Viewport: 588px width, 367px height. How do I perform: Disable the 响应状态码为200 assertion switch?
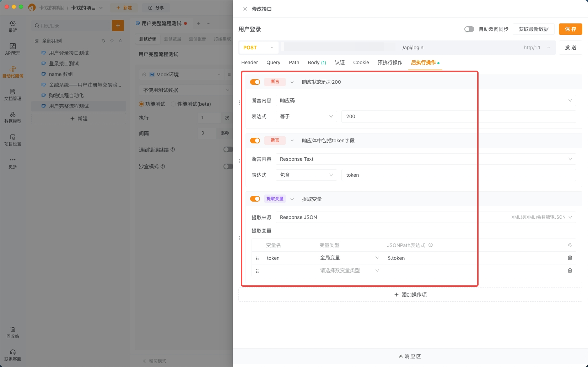pyautogui.click(x=255, y=82)
